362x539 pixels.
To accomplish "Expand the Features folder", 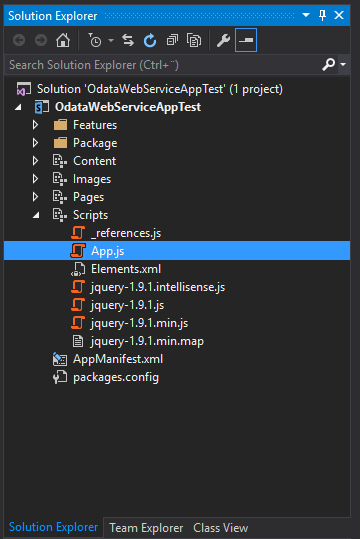I will (35, 125).
